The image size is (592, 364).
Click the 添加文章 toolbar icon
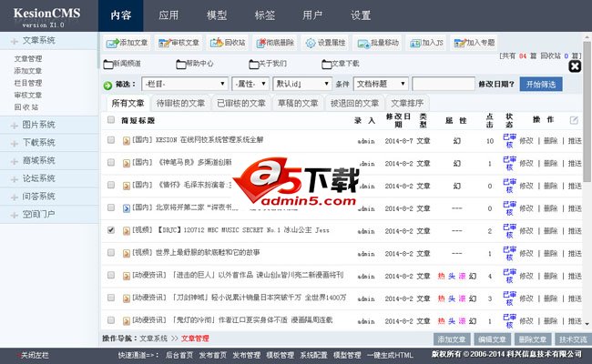112,43
